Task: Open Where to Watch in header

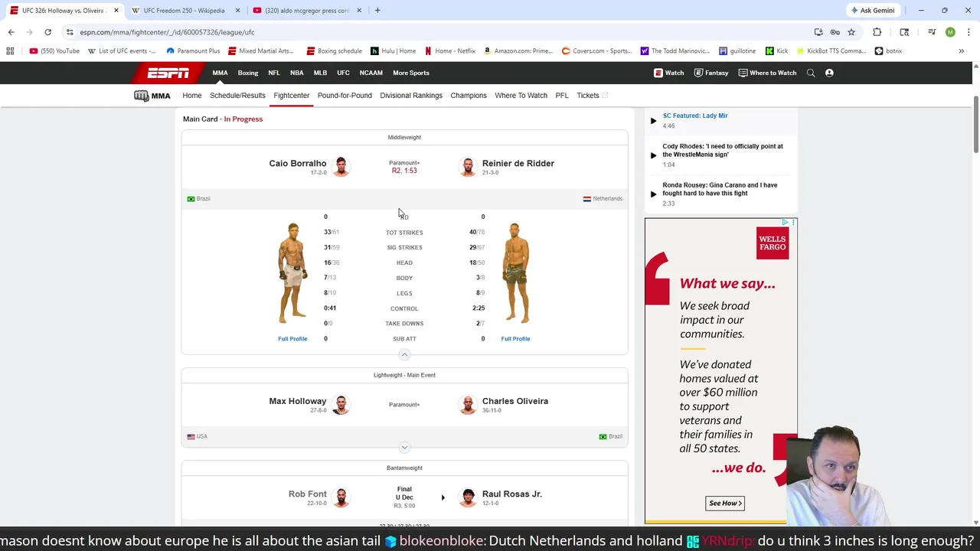Action: point(767,73)
